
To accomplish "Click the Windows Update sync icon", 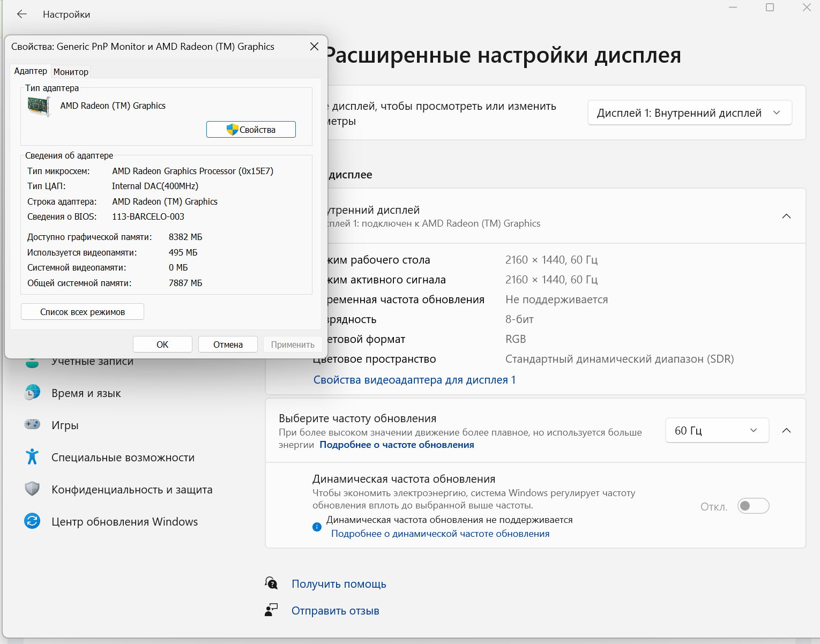I will tap(32, 521).
